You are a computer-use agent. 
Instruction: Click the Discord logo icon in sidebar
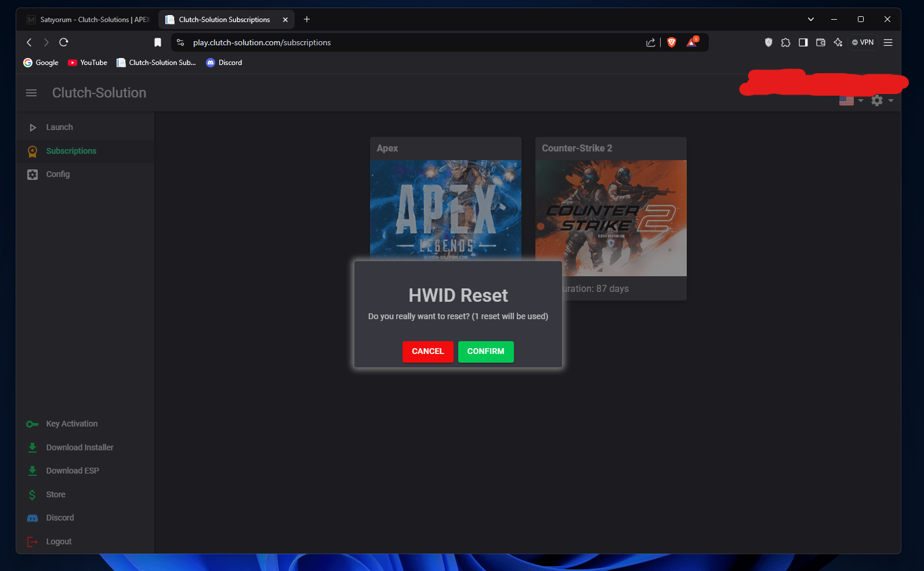click(x=32, y=518)
